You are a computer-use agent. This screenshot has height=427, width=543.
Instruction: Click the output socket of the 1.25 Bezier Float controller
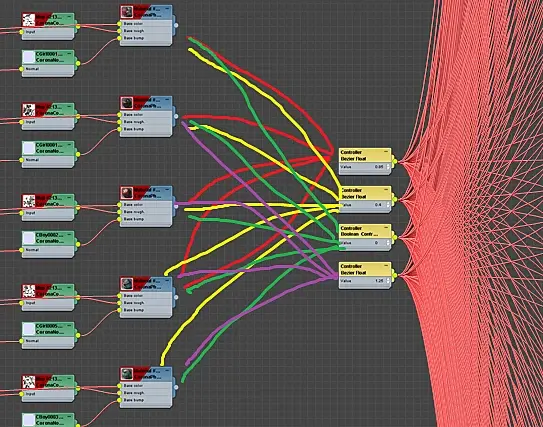pyautogui.click(x=395, y=276)
